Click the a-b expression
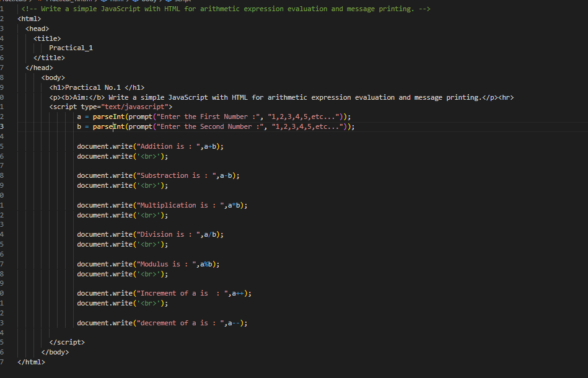The image size is (588, 378). click(x=226, y=175)
